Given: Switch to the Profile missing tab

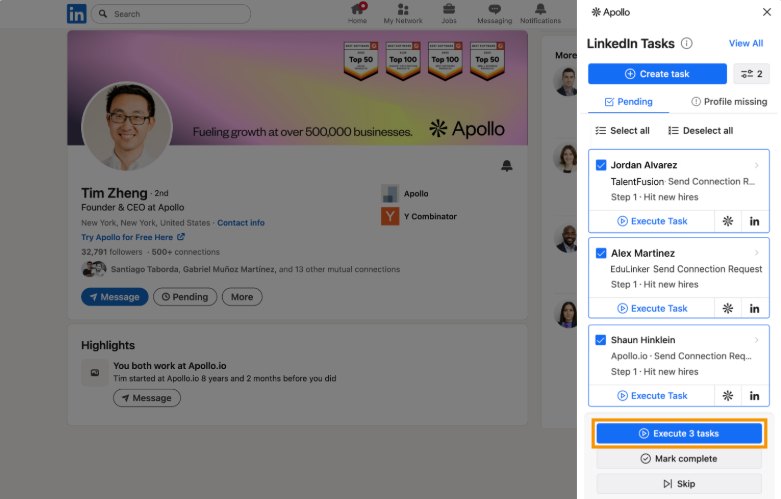Looking at the screenshot, I should click(x=729, y=102).
